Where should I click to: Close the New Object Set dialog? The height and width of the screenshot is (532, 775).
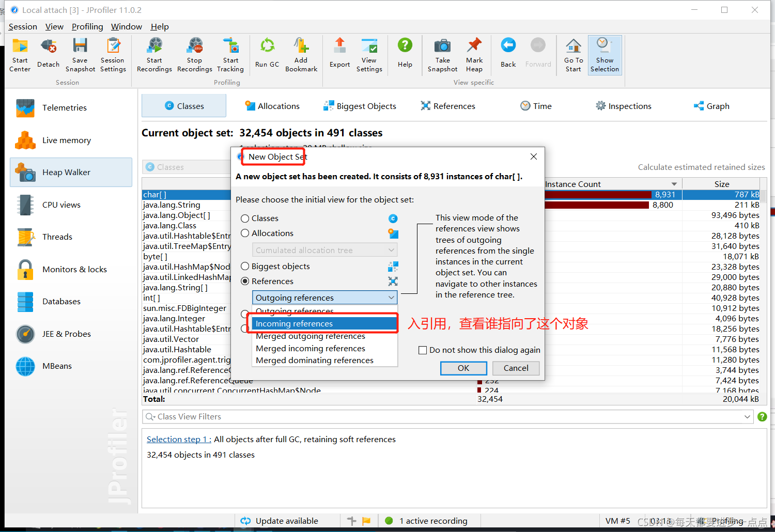coord(534,157)
